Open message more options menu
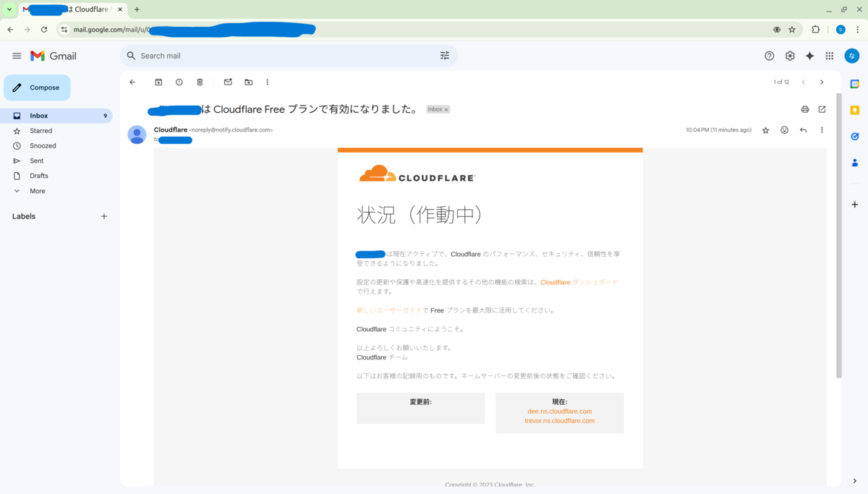The width and height of the screenshot is (868, 494). 822,130
